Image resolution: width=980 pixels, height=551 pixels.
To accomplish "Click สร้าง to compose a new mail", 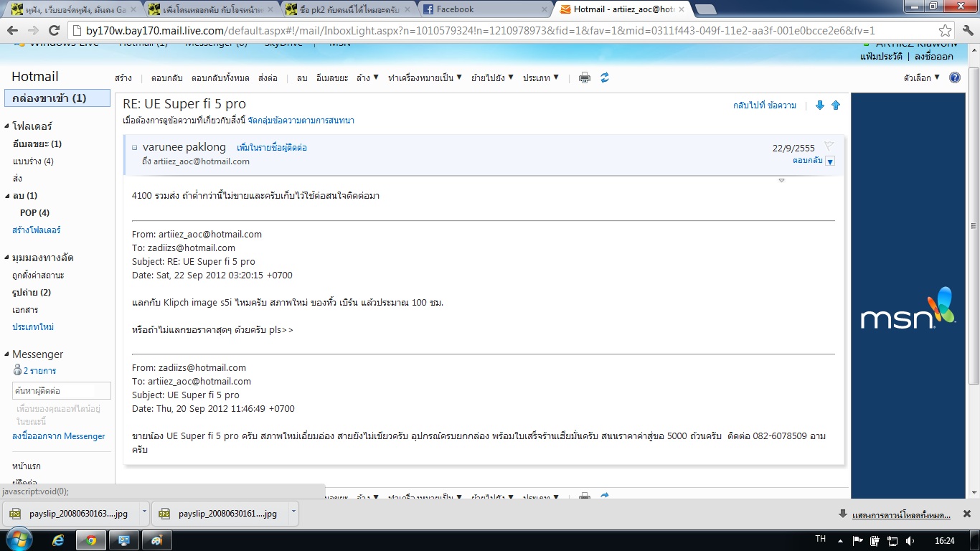I will point(123,77).
